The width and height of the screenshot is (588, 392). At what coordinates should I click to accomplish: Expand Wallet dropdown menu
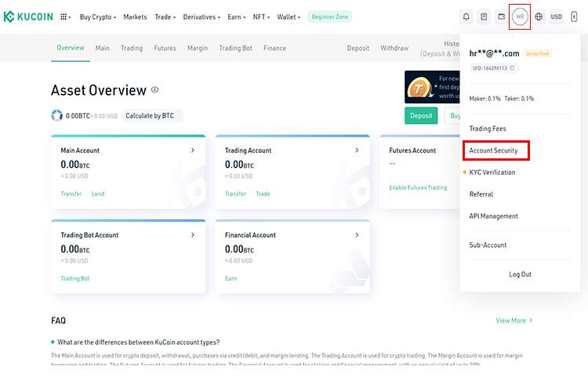coord(289,17)
